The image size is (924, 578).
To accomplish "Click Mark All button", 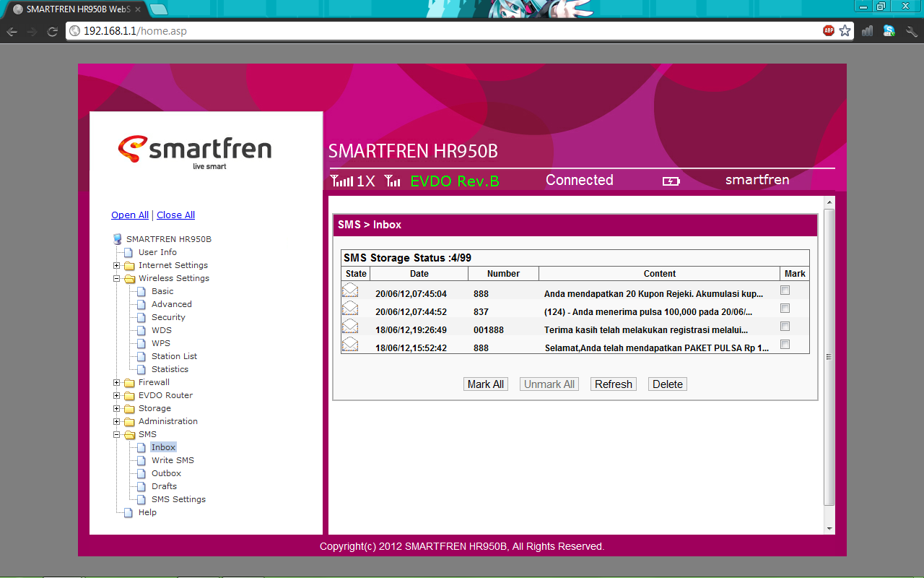I will pos(486,384).
